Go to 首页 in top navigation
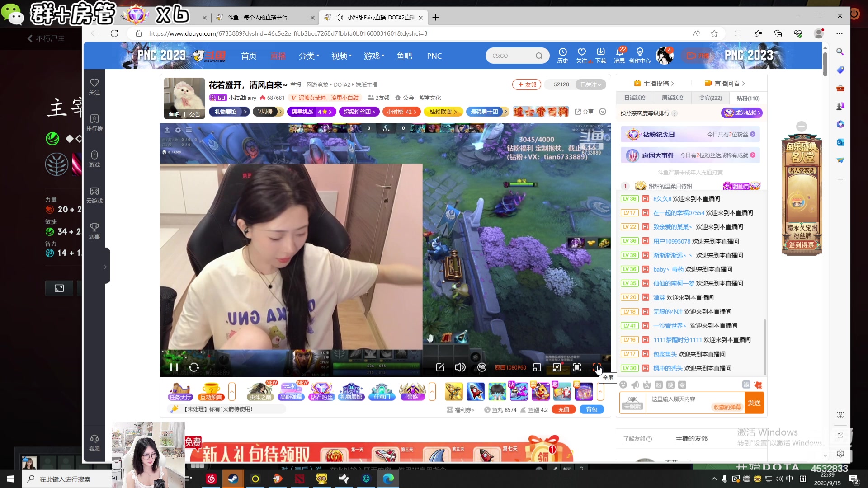The image size is (868, 488). tap(249, 56)
